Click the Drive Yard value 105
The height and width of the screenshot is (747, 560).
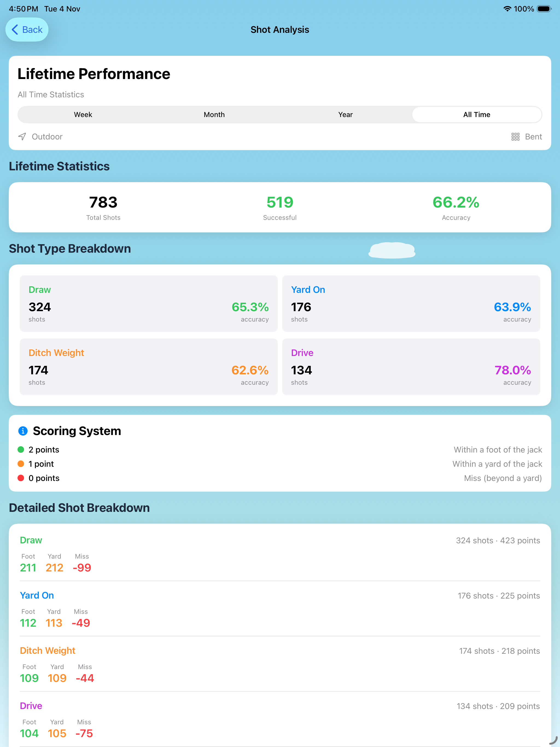pyautogui.click(x=57, y=734)
